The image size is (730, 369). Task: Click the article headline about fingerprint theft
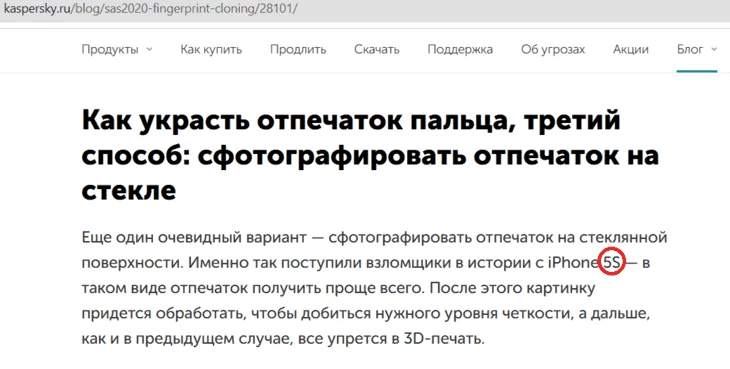(x=370, y=155)
